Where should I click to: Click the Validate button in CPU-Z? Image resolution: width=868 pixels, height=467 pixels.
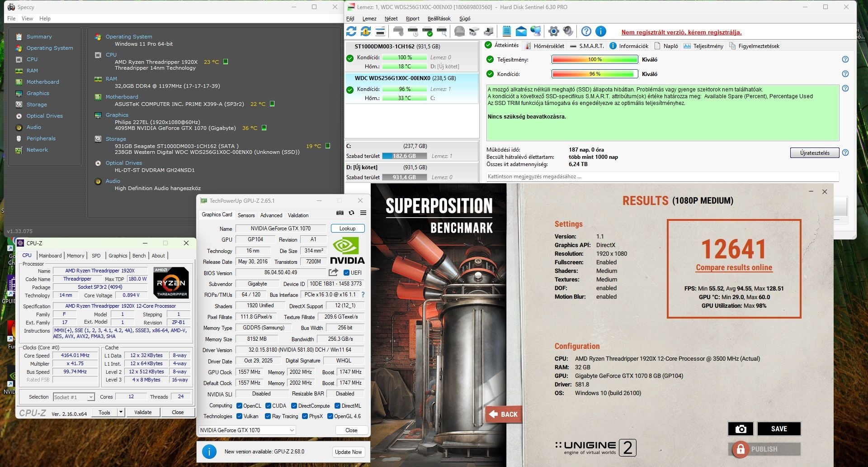tap(143, 412)
